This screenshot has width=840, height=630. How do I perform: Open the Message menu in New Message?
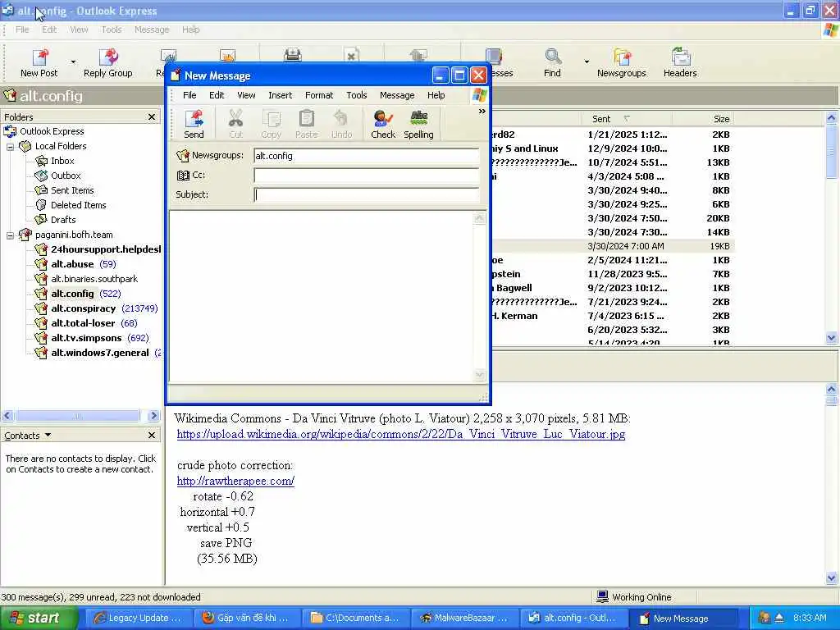point(397,95)
